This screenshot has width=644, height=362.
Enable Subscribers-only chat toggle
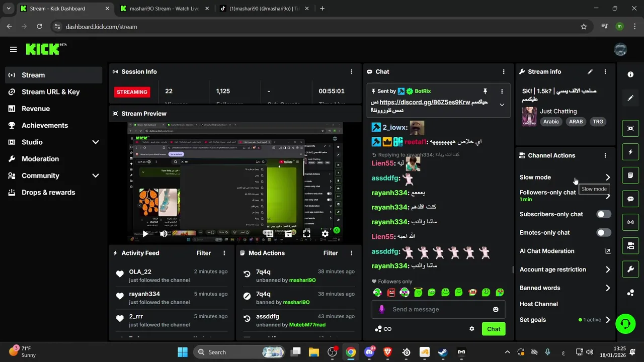pyautogui.click(x=604, y=214)
